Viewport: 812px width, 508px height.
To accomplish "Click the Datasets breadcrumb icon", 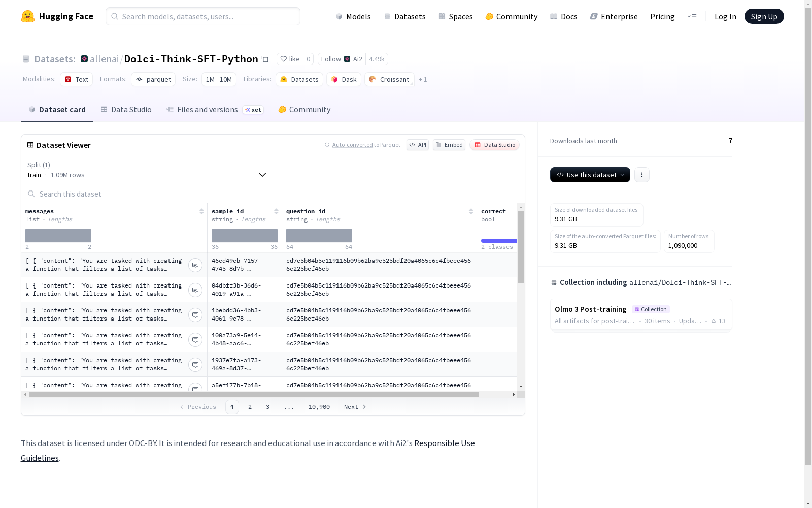I will click(x=26, y=59).
